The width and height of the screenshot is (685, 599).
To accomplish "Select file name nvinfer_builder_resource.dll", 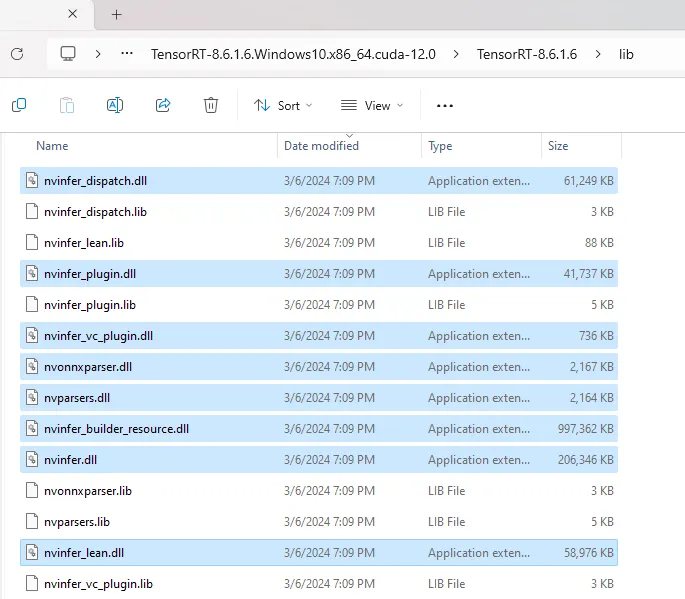I will tap(116, 429).
